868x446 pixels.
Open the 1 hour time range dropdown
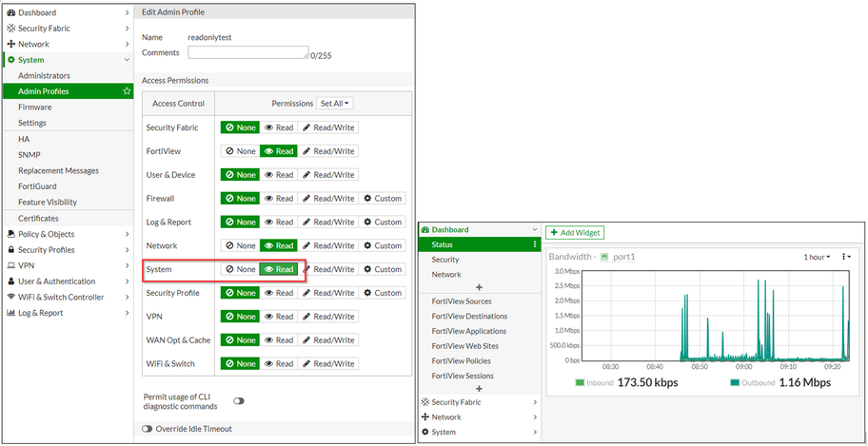(817, 257)
